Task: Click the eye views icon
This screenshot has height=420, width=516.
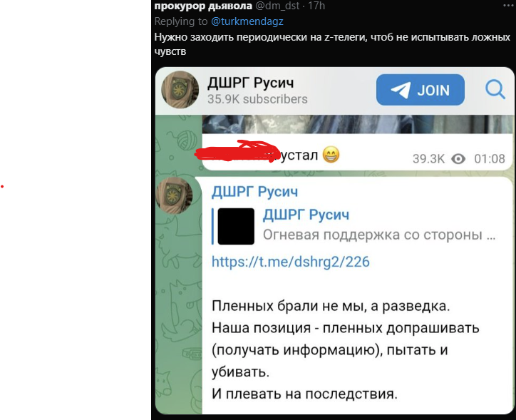Action: pyautogui.click(x=458, y=159)
